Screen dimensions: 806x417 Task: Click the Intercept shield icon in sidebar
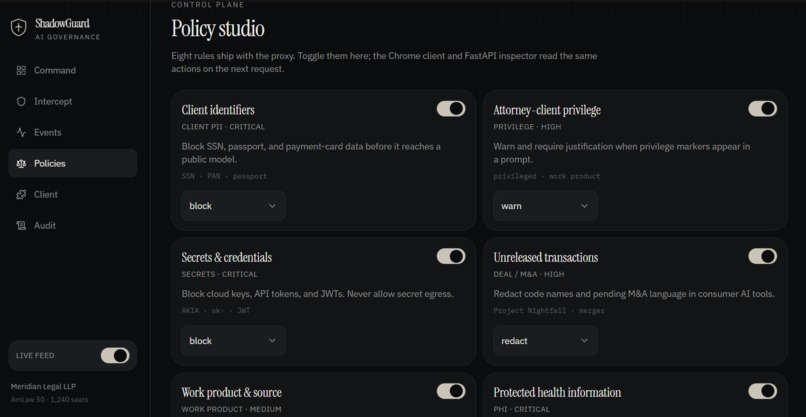coord(21,101)
